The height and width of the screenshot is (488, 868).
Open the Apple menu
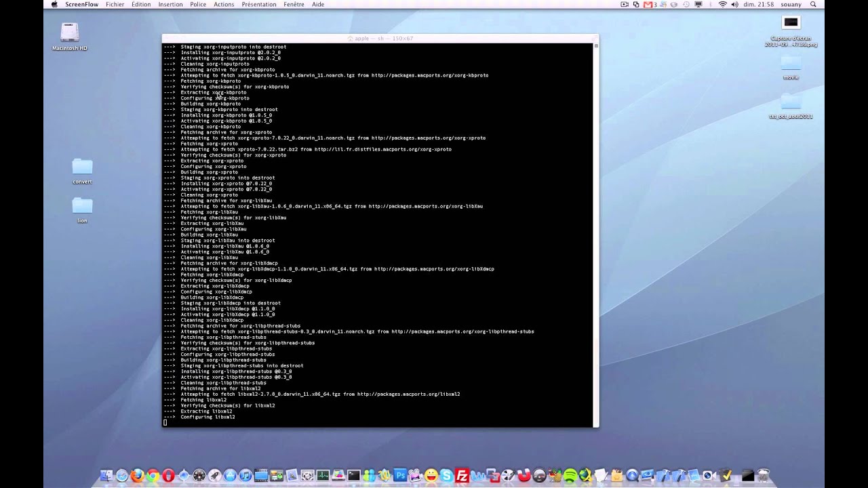54,4
